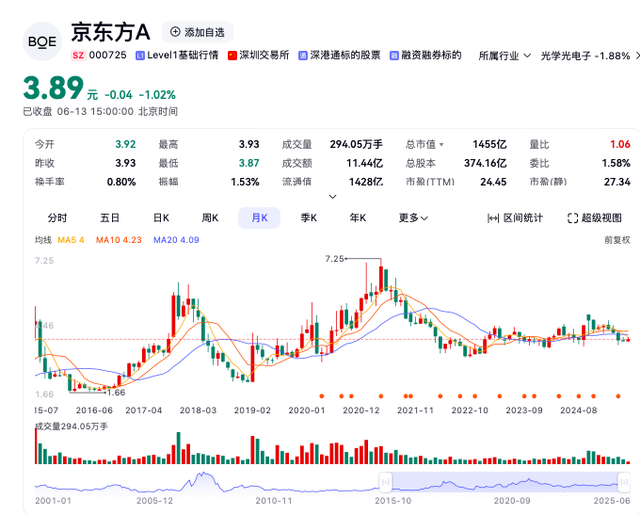This screenshot has height=515, width=640.
Task: Switch to the 分时 chart tab
Action: click(57, 218)
